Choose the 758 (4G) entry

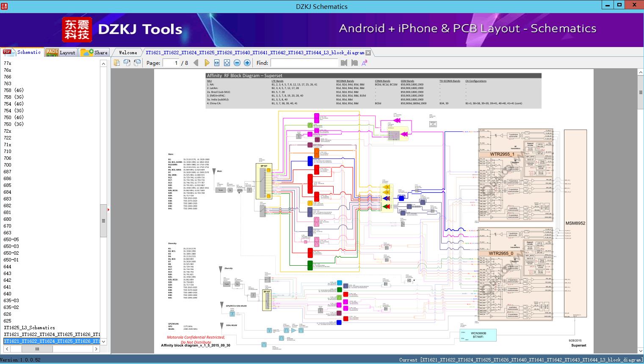pos(14,90)
